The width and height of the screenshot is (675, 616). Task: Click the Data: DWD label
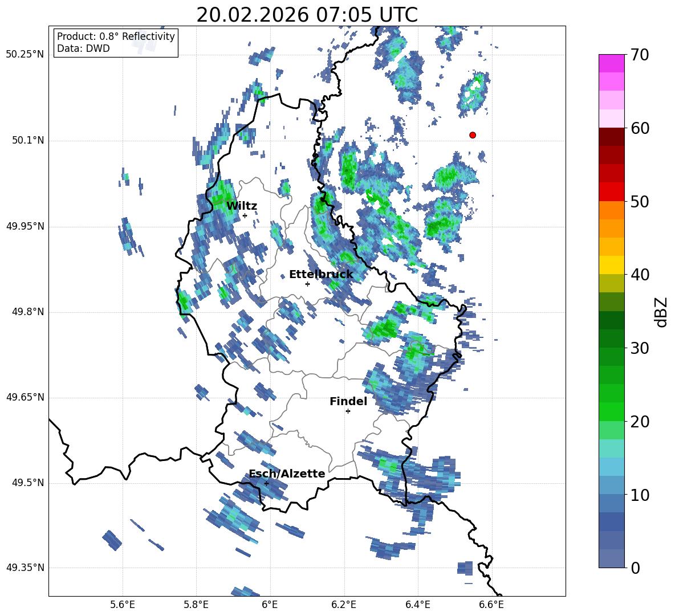[x=83, y=48]
